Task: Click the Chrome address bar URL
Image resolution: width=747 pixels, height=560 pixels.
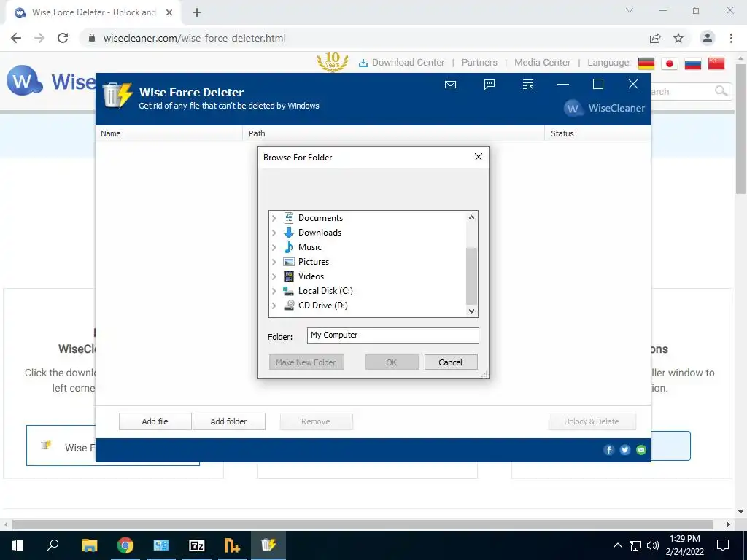Action: point(194,38)
